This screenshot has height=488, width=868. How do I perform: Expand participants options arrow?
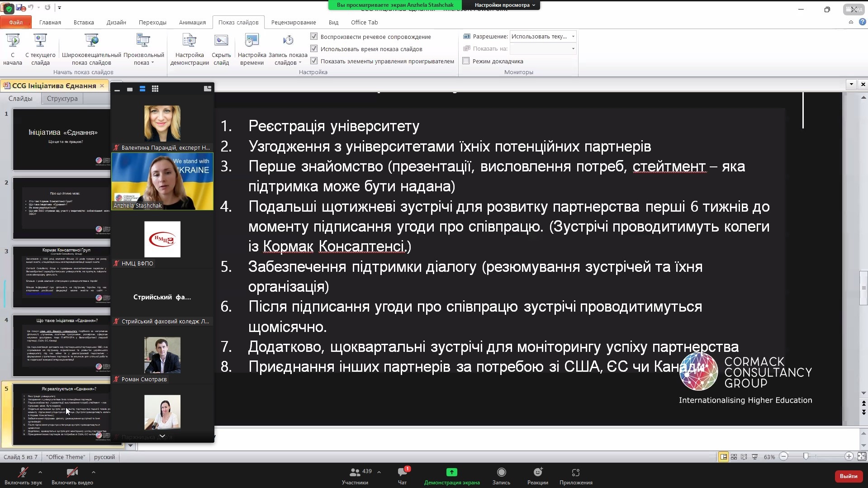[x=379, y=472]
